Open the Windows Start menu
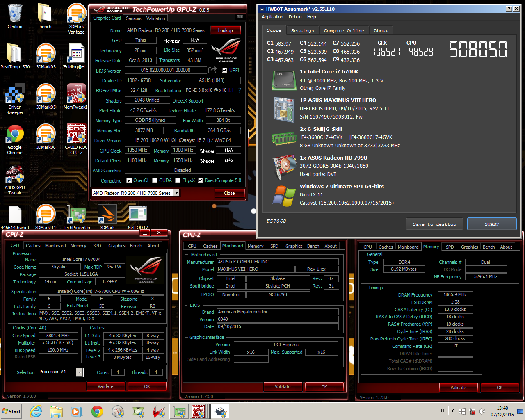Image resolution: width=525 pixels, height=420 pixels. pos(11,411)
